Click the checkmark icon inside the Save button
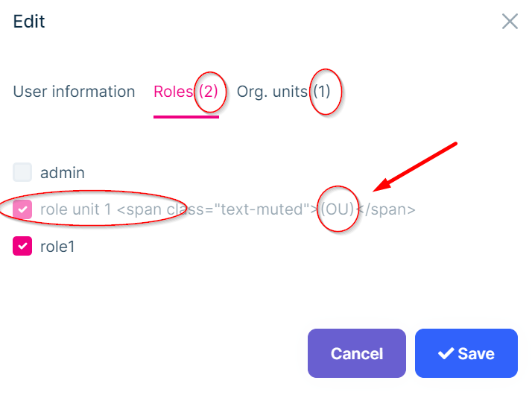This screenshot has height=395, width=532. (446, 354)
